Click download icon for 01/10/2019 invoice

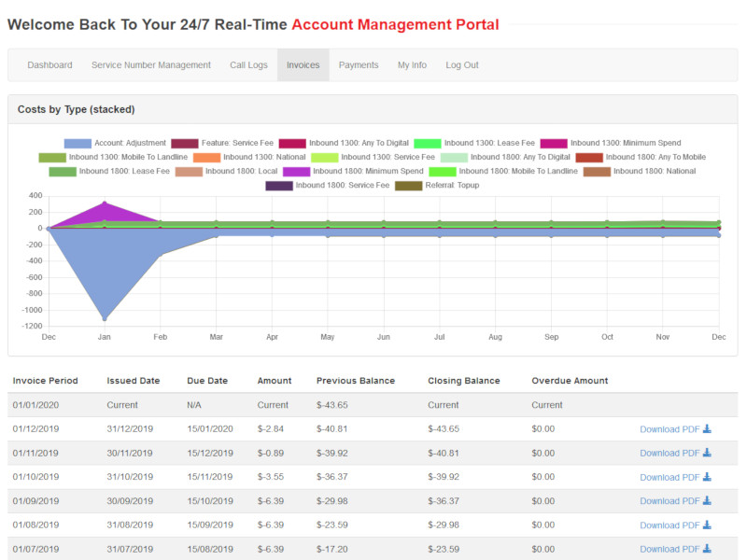(x=707, y=477)
